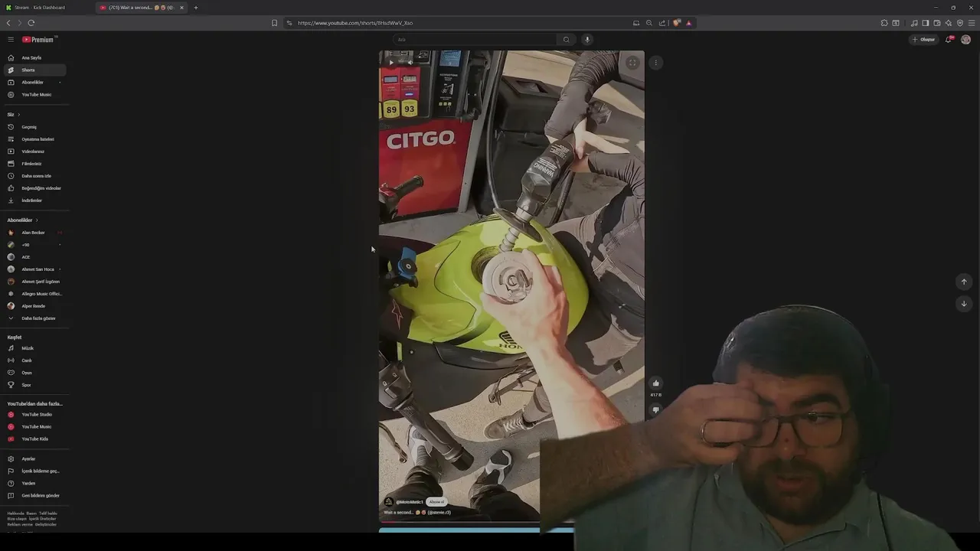Open YouTube Kids link
Screen dimensions: 980x551
[34, 439]
